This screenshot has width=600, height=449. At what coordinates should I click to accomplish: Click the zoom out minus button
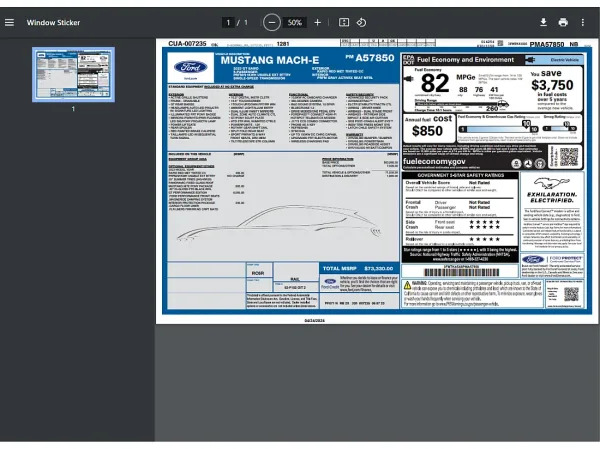pyautogui.click(x=272, y=23)
